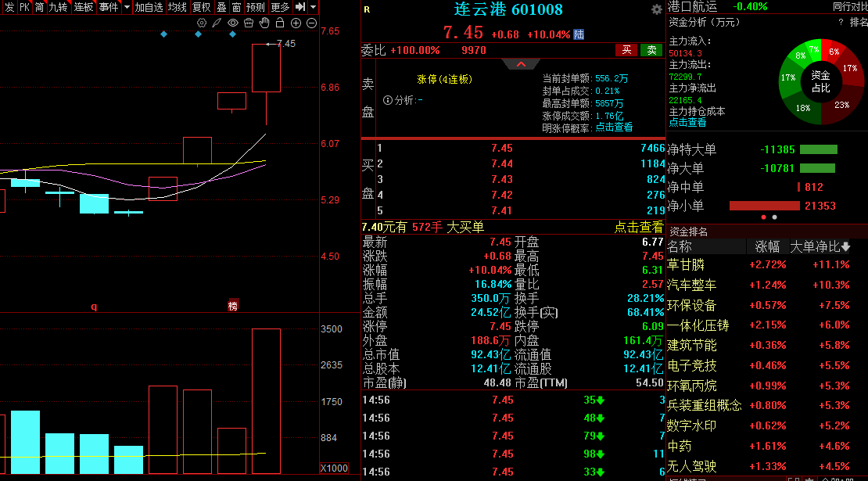Image resolution: width=868 pixels, height=481 pixels.
Task: Toggle the chart lock icon
Action: (280, 23)
